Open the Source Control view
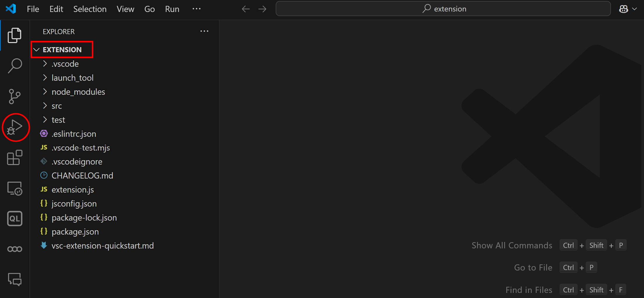Viewport: 644px width, 298px height. [15, 96]
